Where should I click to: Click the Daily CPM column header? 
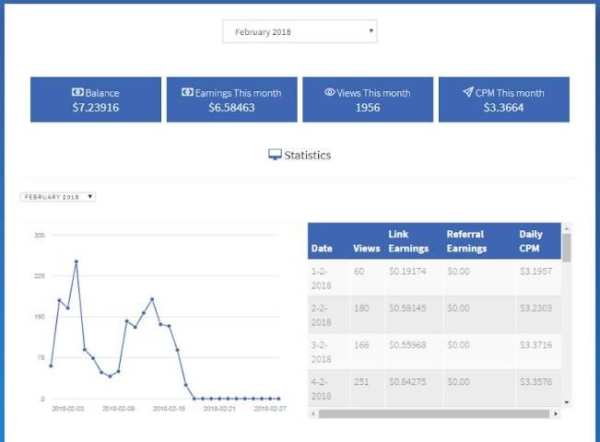530,241
